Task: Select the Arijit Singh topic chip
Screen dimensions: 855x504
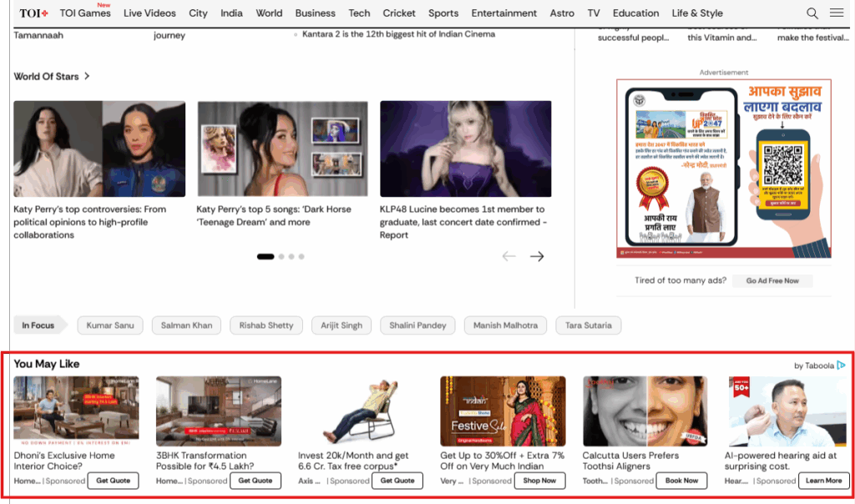Action: pyautogui.click(x=341, y=325)
